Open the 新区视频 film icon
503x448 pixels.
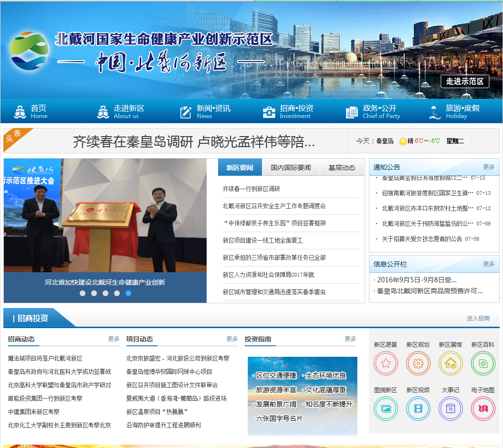[418, 409]
